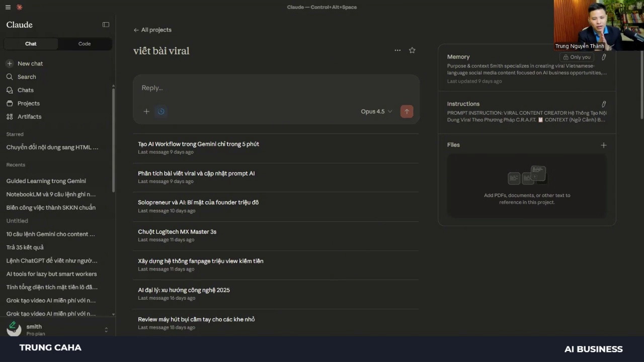644x362 pixels.
Task: Click the Artifacts grid icon
Action: point(10,117)
